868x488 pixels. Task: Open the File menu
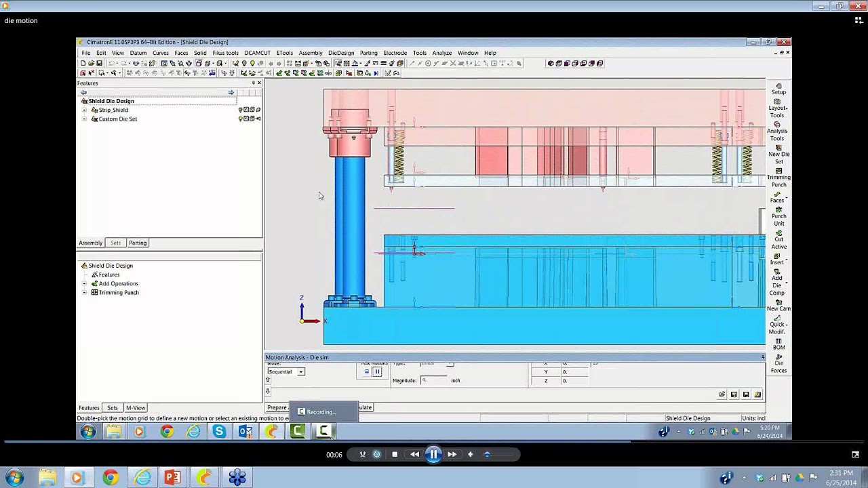[x=86, y=53]
